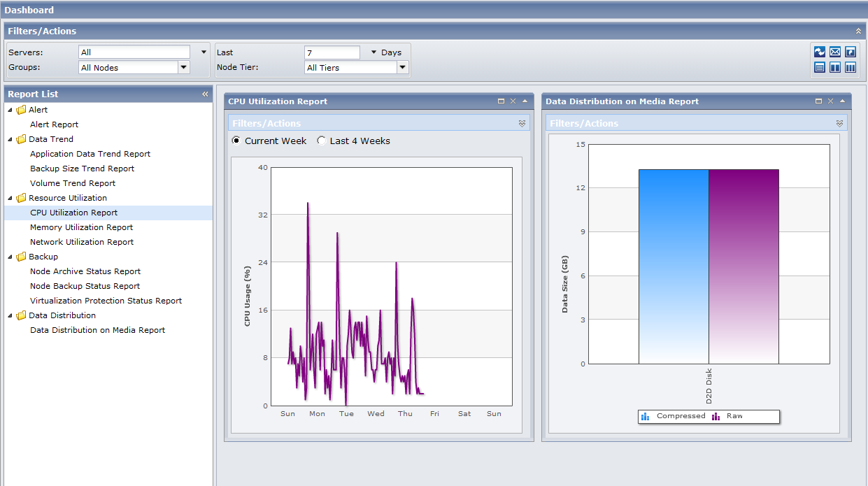This screenshot has width=868, height=486.
Task: Select the Backup Size Trend Report
Action: [82, 169]
